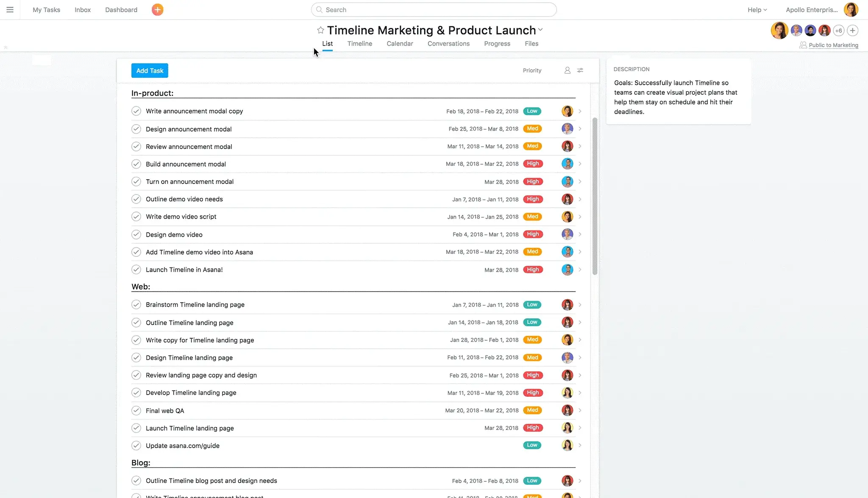Click the assignee filter person icon

coord(567,70)
